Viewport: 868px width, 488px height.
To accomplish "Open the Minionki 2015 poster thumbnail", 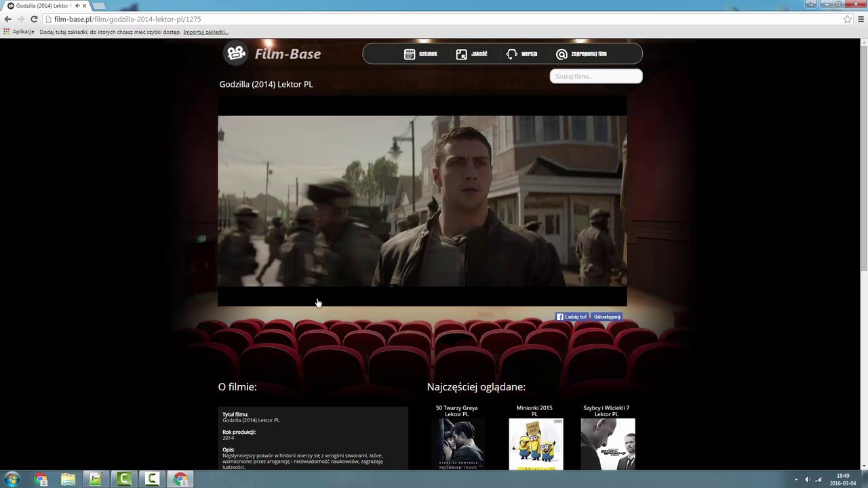I will click(536, 444).
